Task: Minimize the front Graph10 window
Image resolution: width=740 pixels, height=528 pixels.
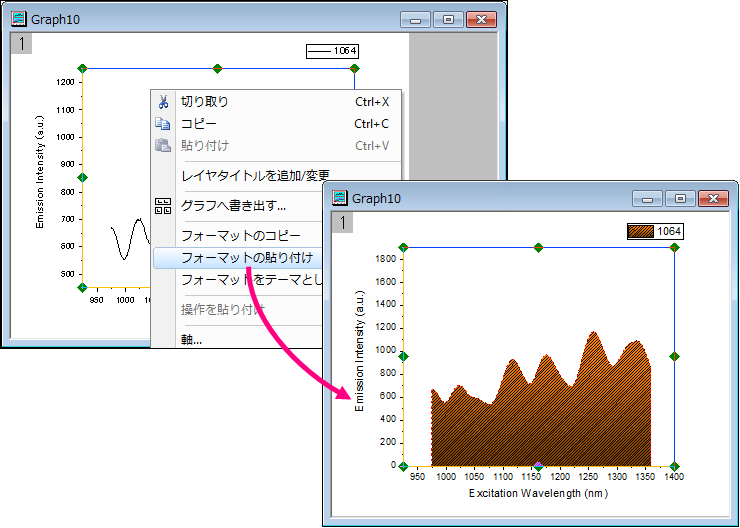Action: click(x=647, y=199)
